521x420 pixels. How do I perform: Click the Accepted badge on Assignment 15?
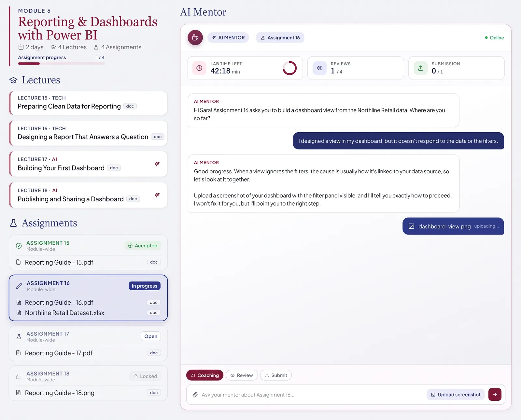tap(143, 246)
